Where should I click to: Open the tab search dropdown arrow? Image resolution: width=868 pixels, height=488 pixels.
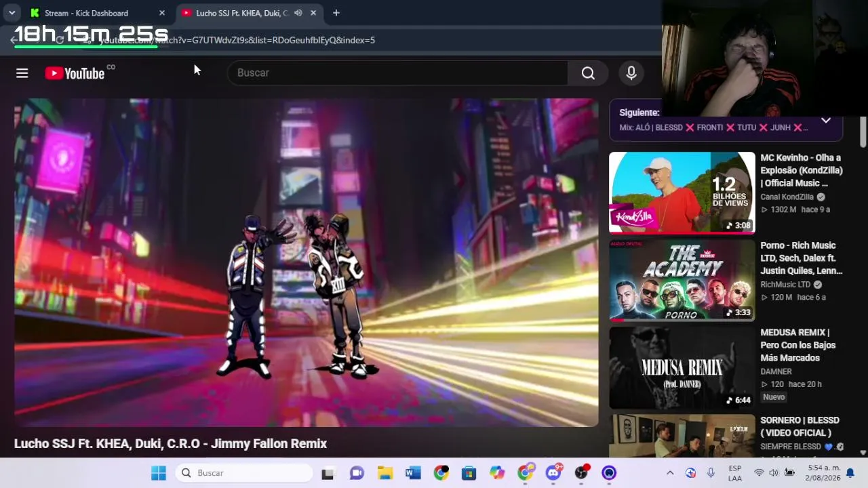(x=12, y=13)
